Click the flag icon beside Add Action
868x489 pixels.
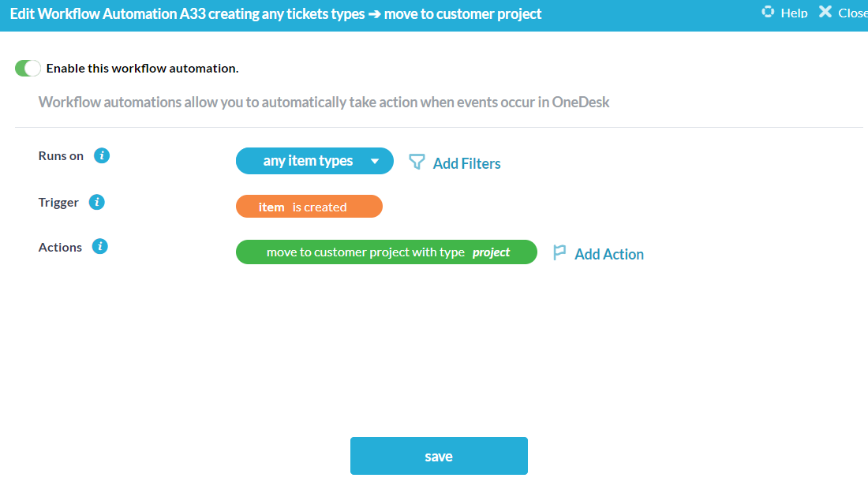pos(559,253)
